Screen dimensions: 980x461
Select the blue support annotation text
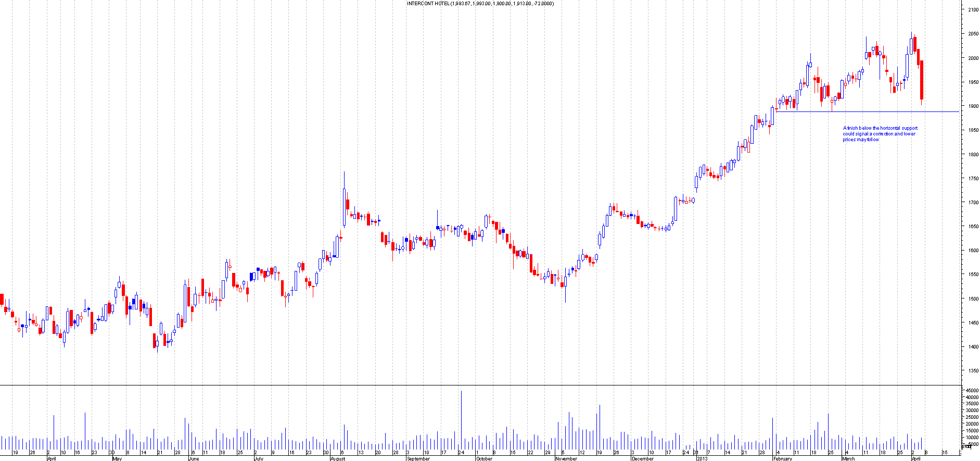click(x=880, y=134)
